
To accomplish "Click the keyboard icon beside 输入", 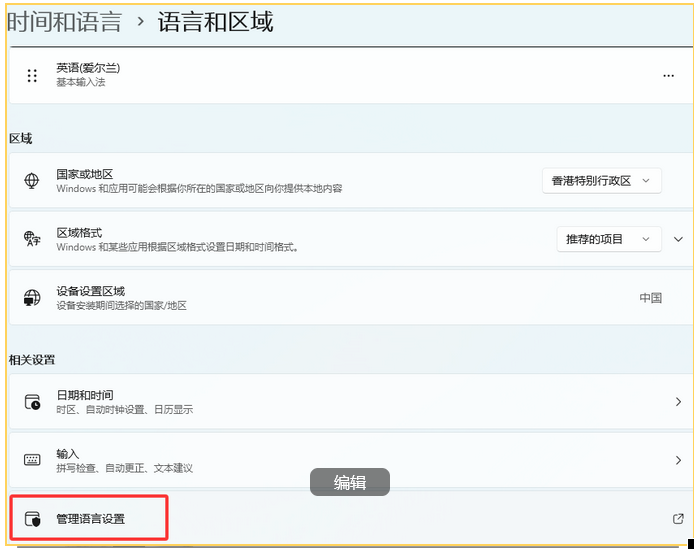I will point(32,460).
